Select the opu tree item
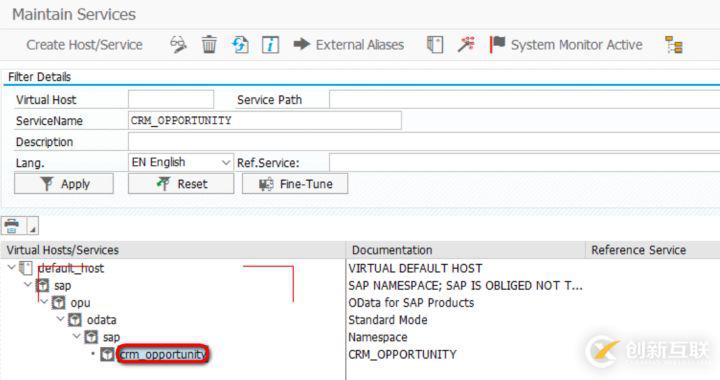720x380 pixels. 80,303
